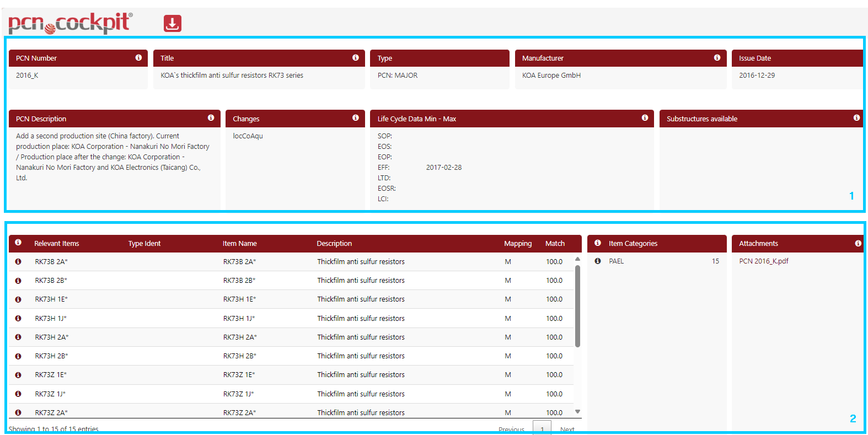Click table scrollbar up arrow

(577, 259)
